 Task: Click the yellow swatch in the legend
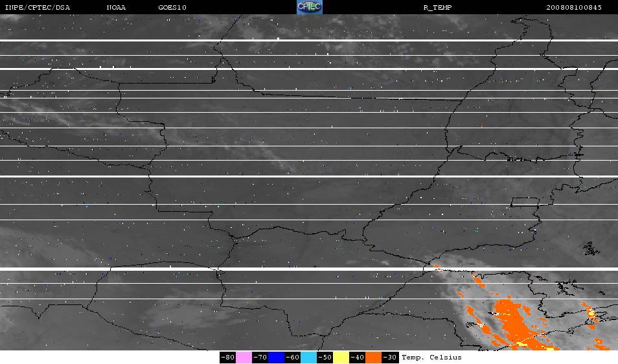(341, 358)
